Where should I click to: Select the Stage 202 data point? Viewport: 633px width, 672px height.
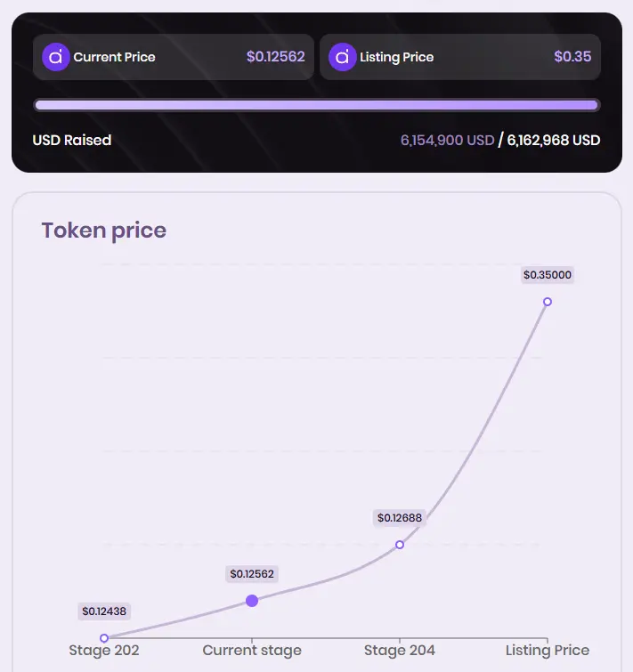pyautogui.click(x=103, y=638)
